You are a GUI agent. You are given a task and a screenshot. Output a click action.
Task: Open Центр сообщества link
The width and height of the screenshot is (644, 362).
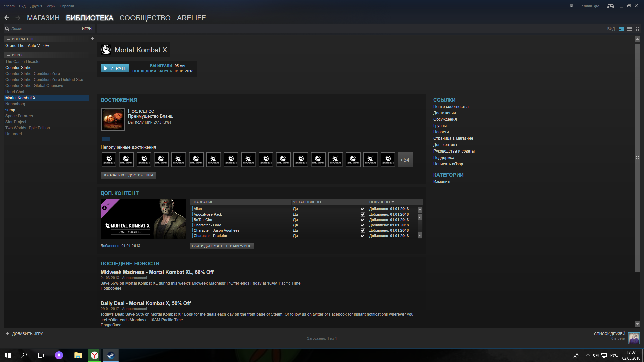[x=451, y=107]
